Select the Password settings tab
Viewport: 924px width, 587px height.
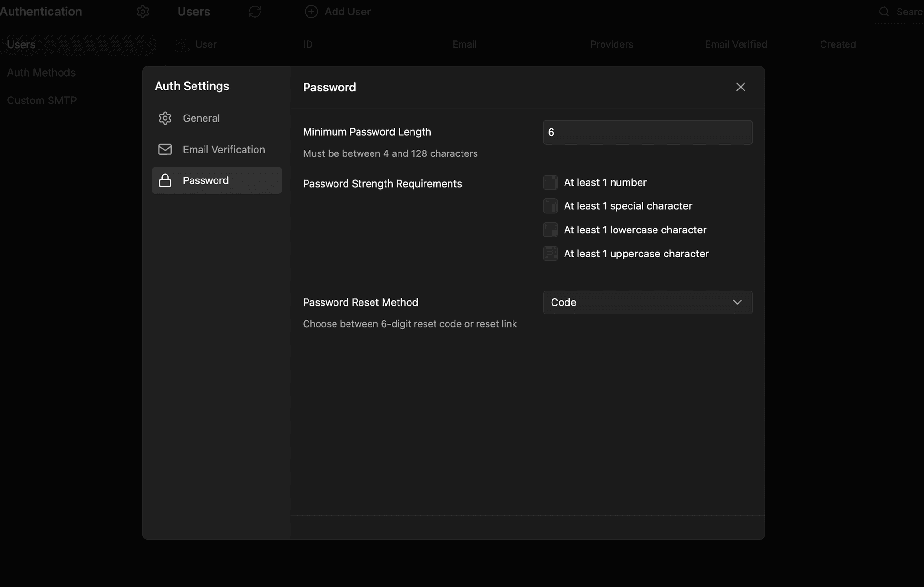217,180
